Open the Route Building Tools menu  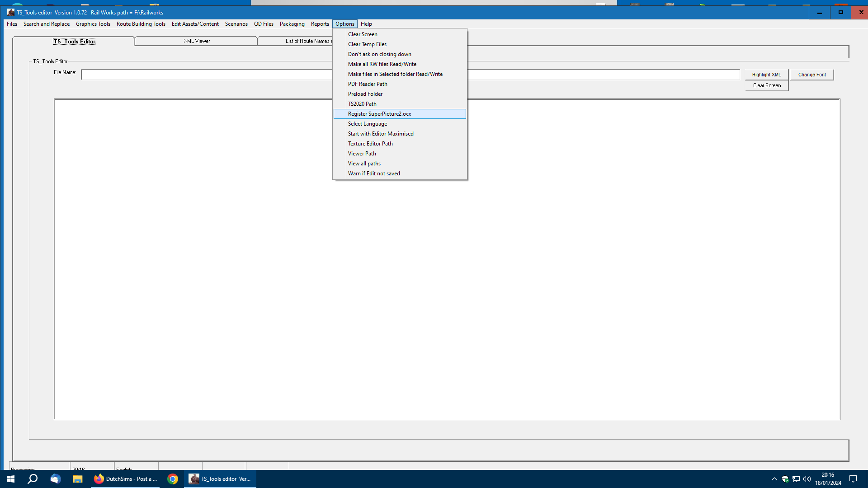141,24
